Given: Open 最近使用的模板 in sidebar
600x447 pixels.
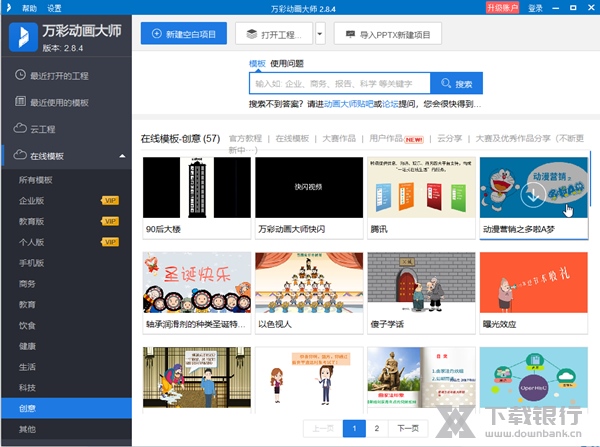Looking at the screenshot, I should (67, 102).
